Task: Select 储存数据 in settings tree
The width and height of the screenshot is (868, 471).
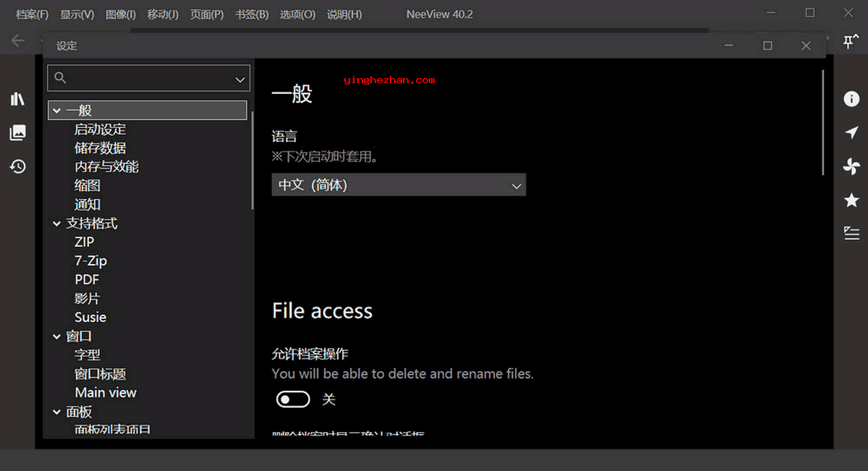Action: [100, 148]
